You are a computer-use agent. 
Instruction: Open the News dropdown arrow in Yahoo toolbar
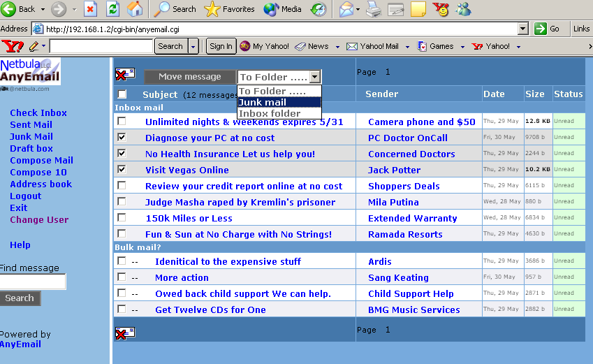[337, 47]
